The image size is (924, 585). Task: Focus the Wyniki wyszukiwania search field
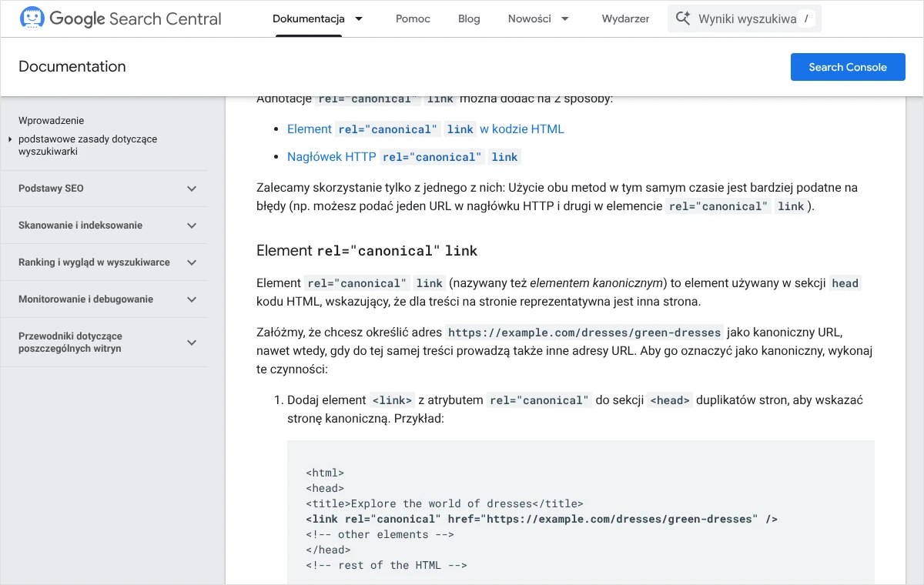click(744, 18)
